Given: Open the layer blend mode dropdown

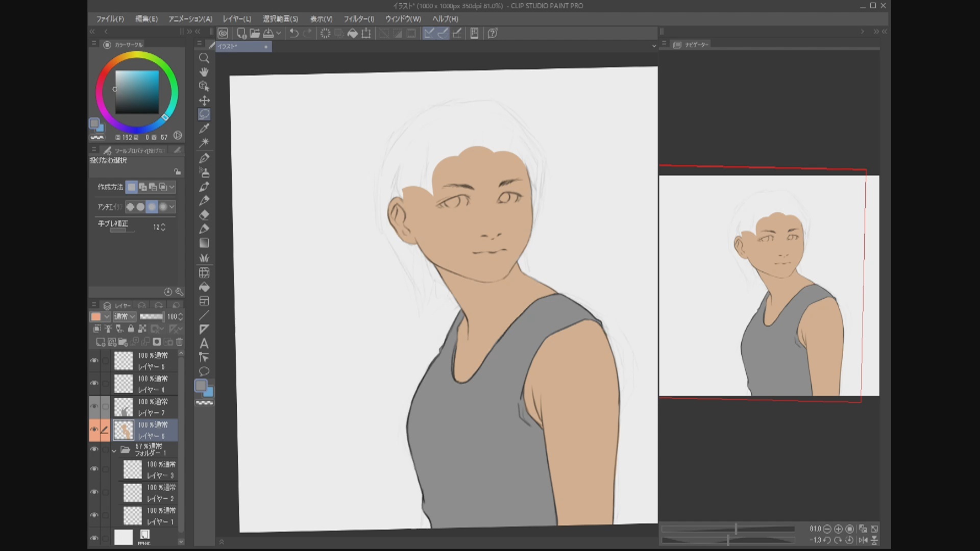Looking at the screenshot, I should (124, 316).
